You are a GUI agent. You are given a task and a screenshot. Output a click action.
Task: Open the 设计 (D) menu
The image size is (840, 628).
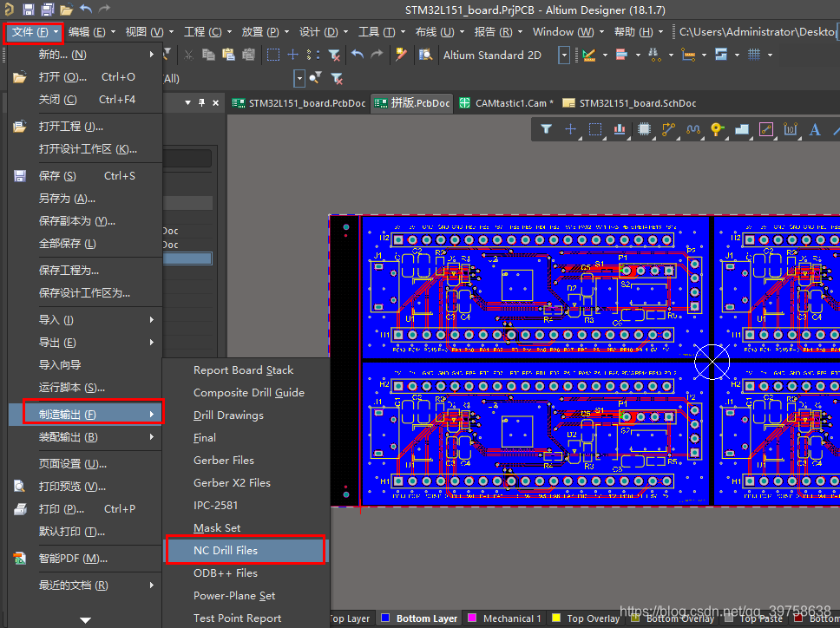[x=323, y=32]
